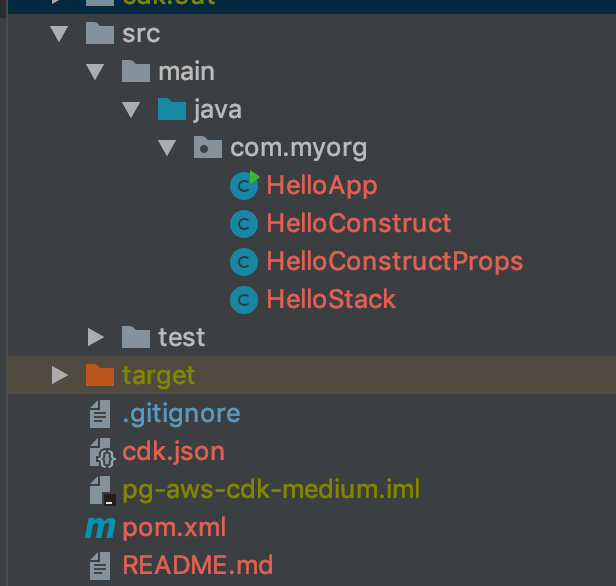Click the HelloApp runnable class icon
Image resolution: width=616 pixels, height=586 pixels.
click(244, 186)
